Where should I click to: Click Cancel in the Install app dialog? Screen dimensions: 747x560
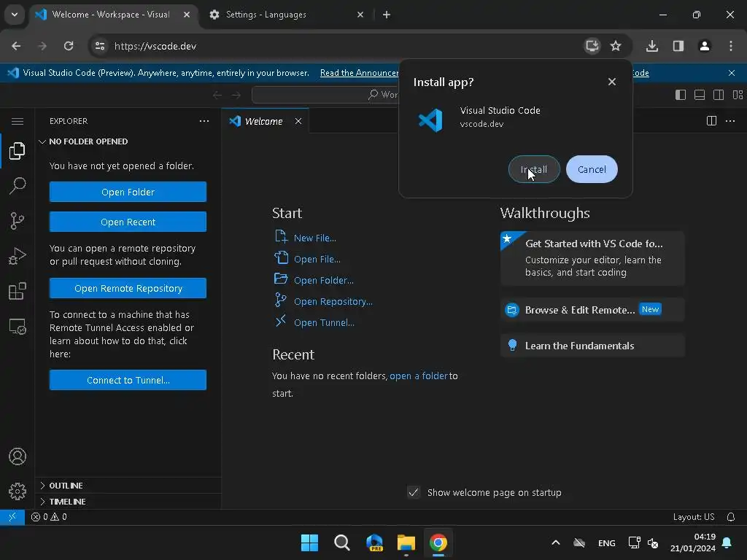point(592,169)
